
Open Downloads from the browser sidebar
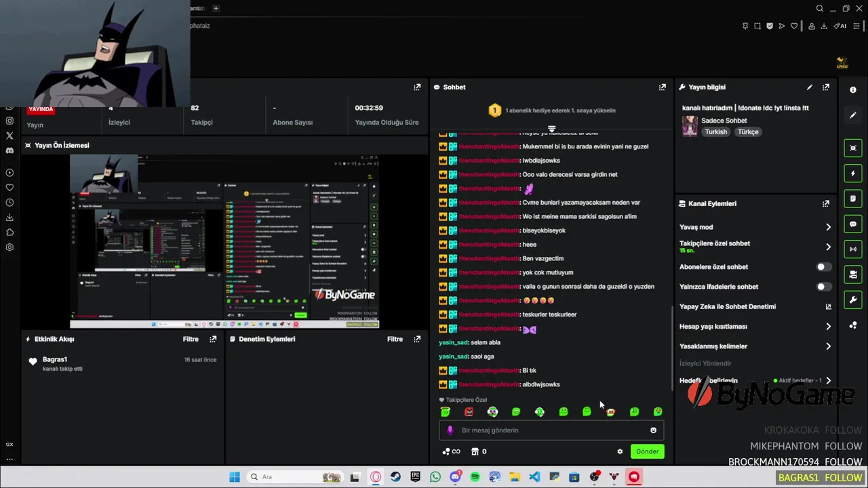(9, 218)
